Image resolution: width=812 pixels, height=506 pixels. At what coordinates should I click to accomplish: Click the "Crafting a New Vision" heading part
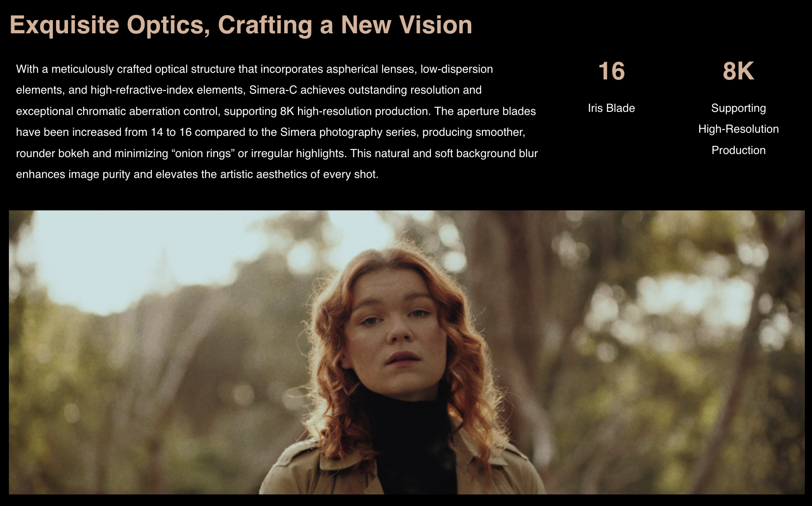[x=345, y=25]
